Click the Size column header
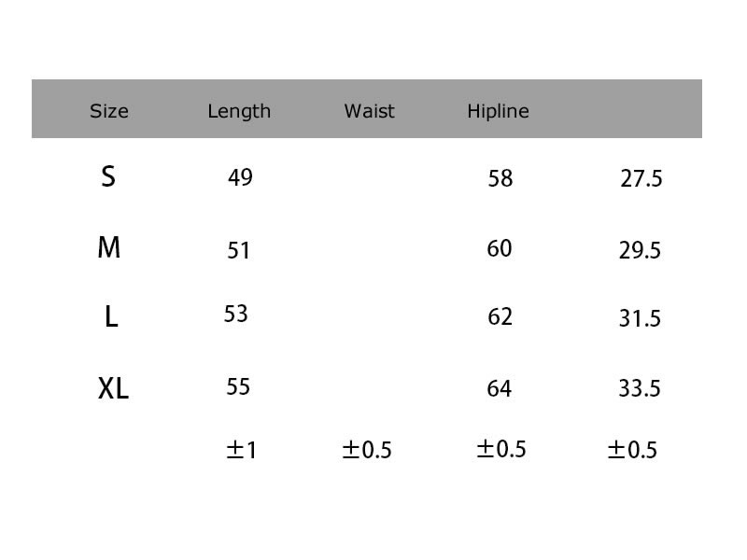The width and height of the screenshot is (747, 560). pos(109,111)
